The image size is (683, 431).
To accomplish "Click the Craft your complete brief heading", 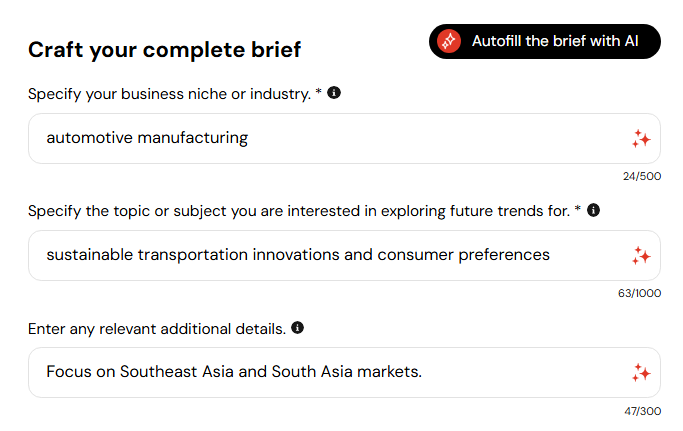I will click(164, 49).
